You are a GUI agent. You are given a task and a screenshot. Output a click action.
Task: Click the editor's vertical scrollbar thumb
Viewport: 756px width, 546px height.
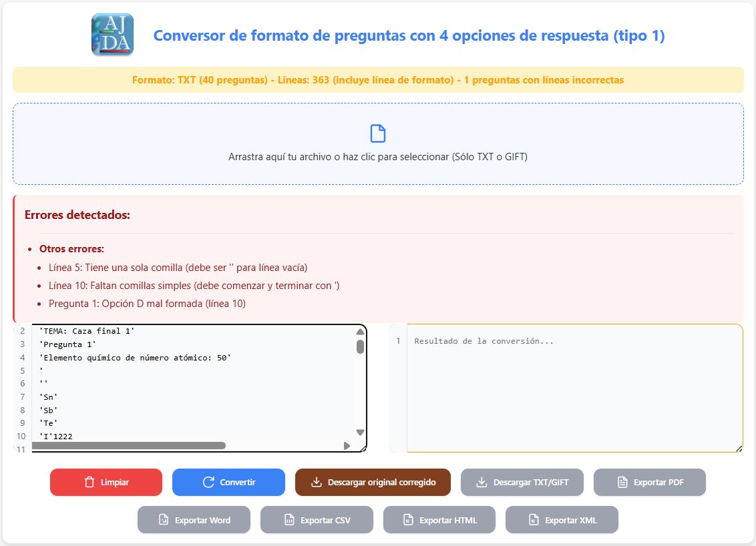(x=360, y=346)
